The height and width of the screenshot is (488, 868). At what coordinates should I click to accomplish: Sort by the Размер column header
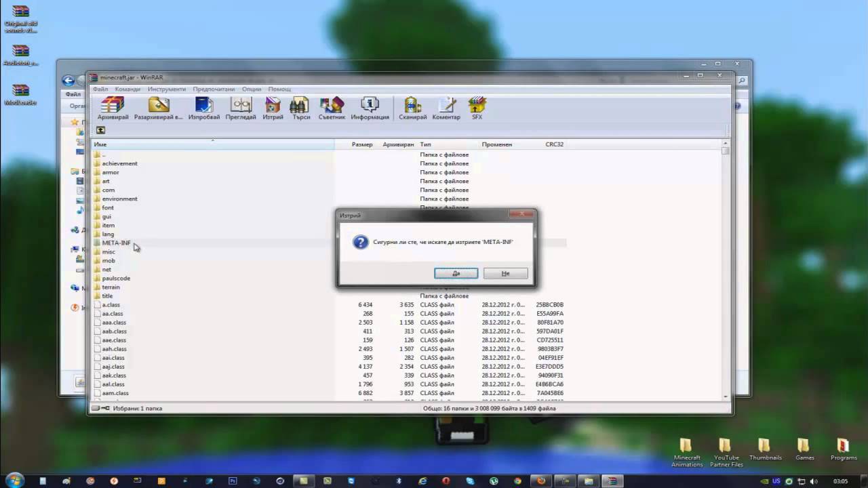(355, 144)
